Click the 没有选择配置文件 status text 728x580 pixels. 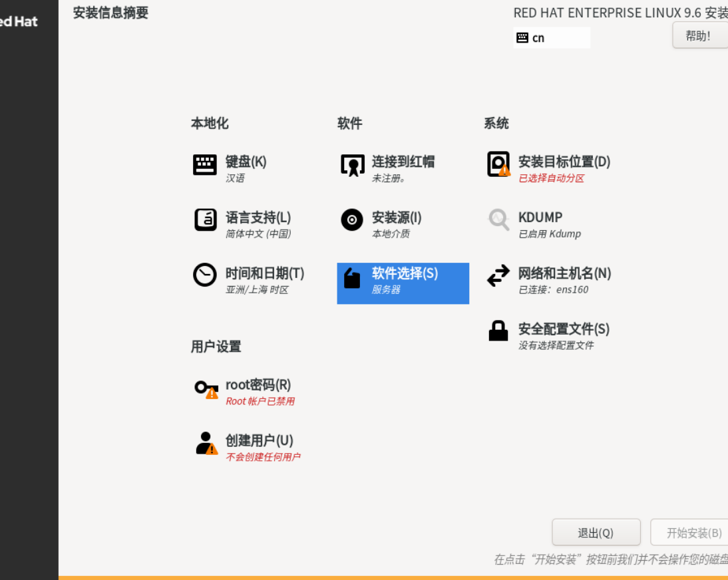pos(556,345)
